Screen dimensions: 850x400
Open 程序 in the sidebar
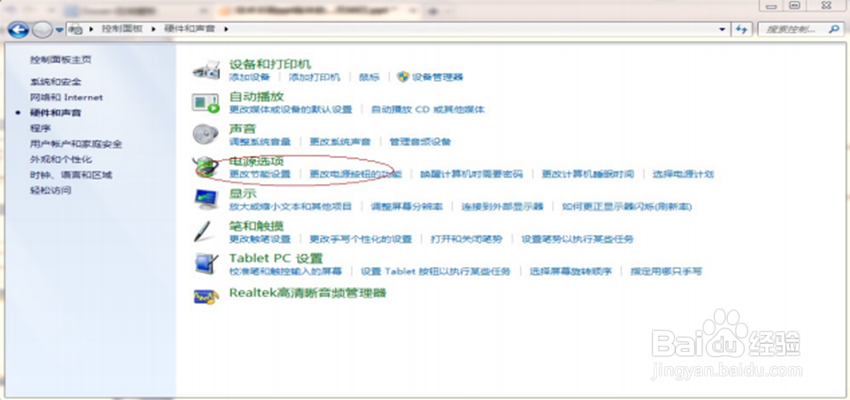click(x=40, y=128)
